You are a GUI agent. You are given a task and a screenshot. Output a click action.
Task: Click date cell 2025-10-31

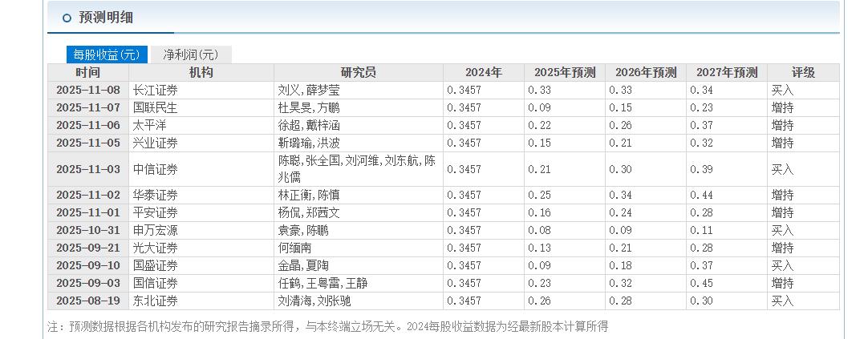pos(88,231)
